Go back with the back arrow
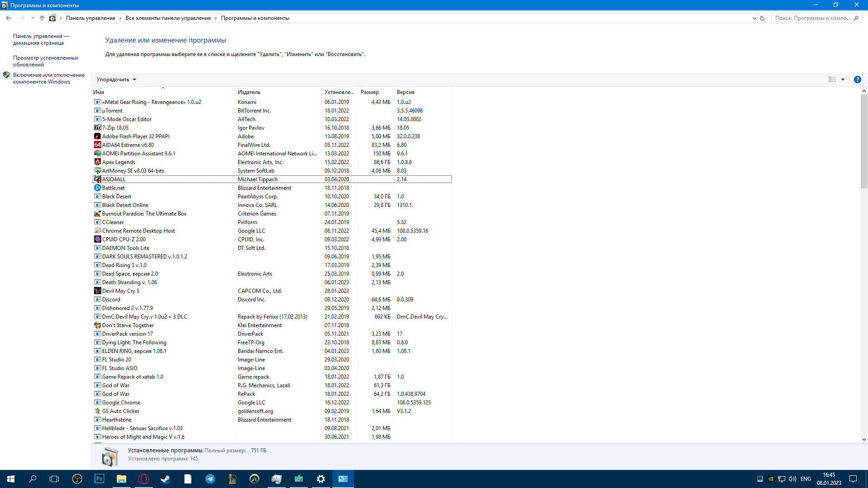 coord(9,18)
